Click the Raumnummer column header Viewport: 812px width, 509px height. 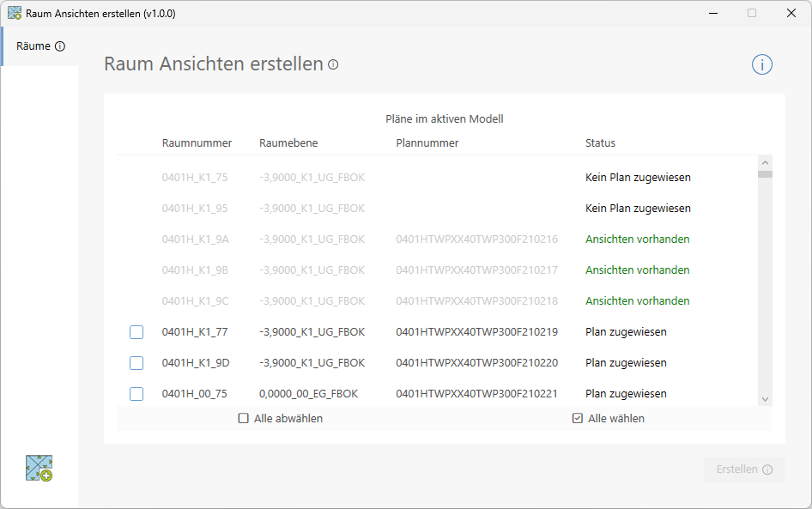pos(197,143)
